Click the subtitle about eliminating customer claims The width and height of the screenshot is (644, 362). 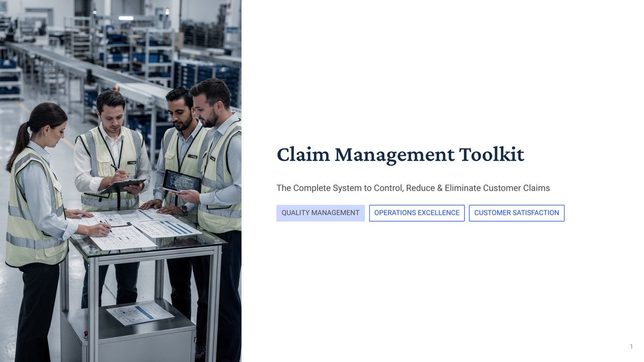click(413, 188)
